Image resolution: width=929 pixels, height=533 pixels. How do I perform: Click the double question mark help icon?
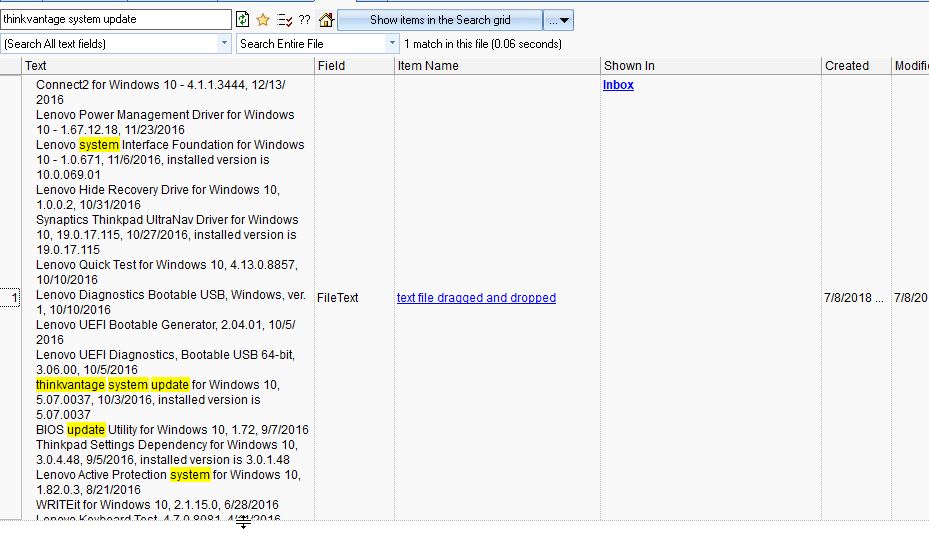(305, 20)
